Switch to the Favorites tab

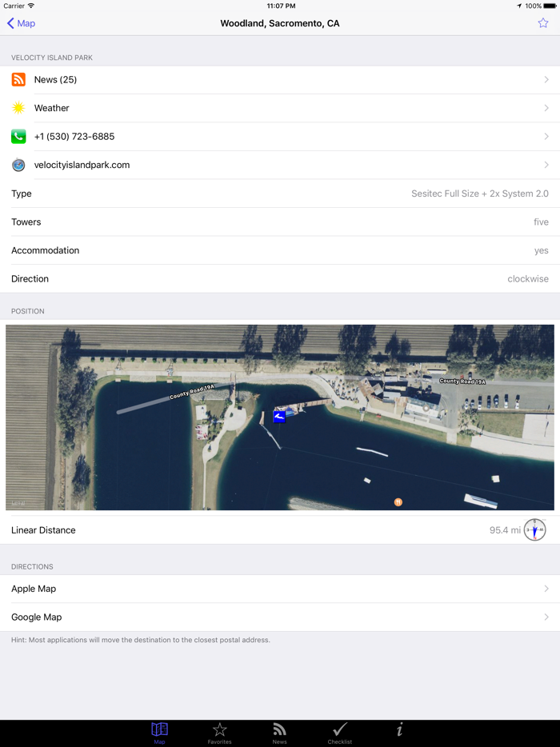(220, 733)
